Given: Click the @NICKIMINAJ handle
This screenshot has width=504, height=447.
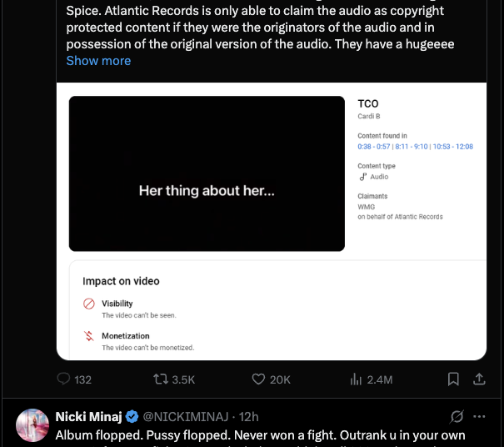Looking at the screenshot, I should tap(185, 416).
